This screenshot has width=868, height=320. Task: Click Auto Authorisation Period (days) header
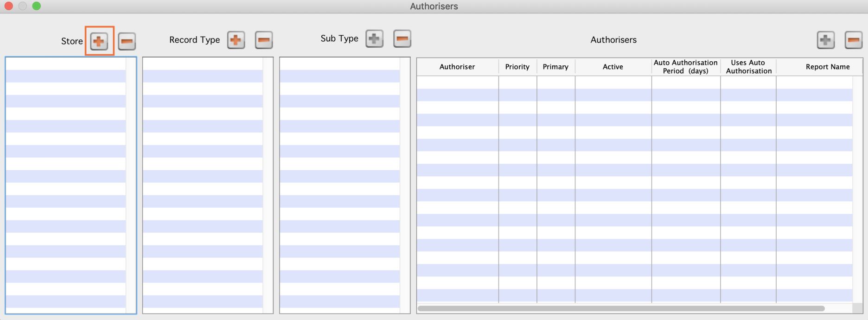point(685,67)
